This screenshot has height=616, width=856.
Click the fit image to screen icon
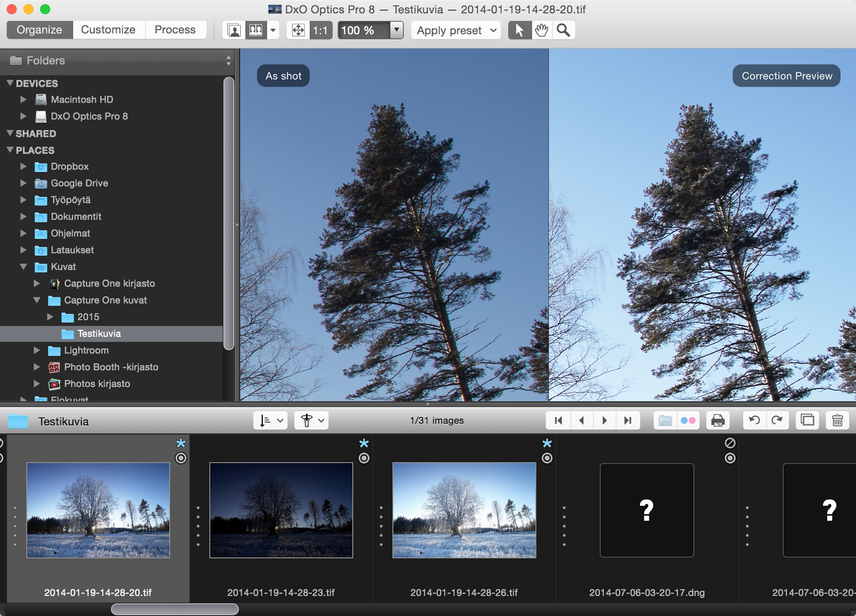click(298, 30)
